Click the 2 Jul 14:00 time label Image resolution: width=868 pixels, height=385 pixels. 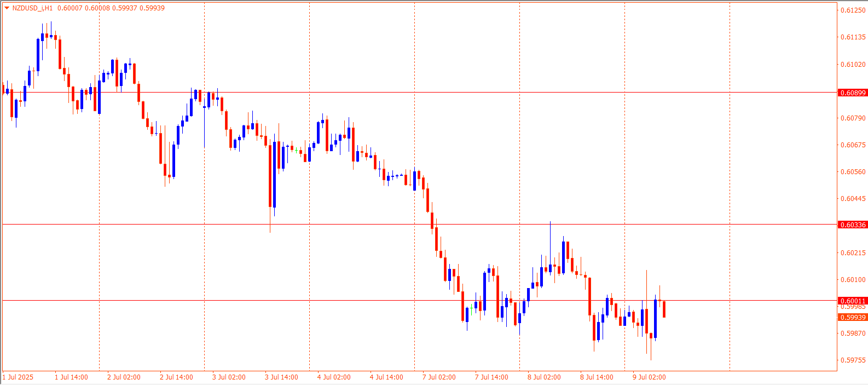176,377
